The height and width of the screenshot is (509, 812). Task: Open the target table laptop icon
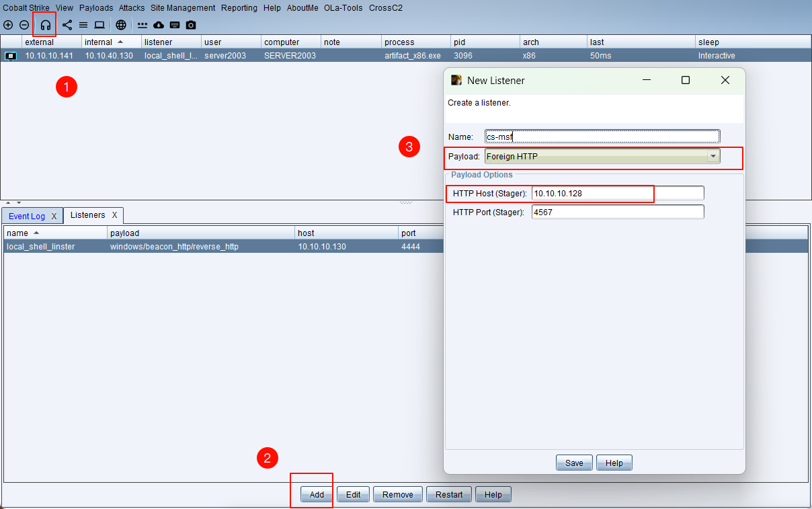point(99,25)
